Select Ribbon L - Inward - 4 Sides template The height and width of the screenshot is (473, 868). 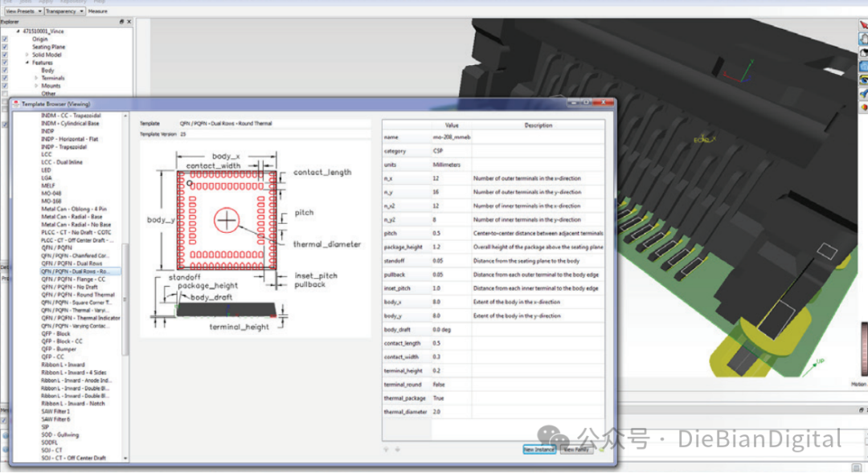coord(74,373)
